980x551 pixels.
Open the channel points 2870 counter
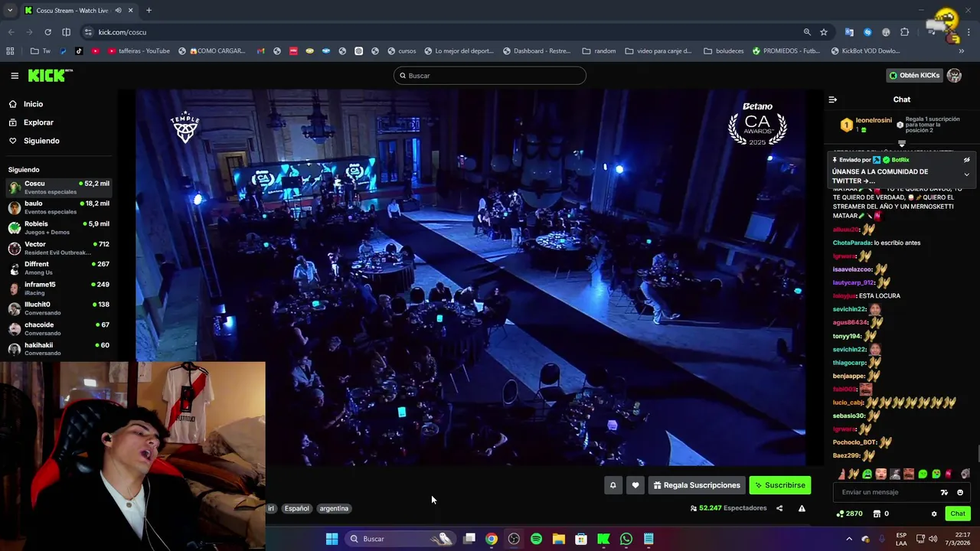coord(849,514)
